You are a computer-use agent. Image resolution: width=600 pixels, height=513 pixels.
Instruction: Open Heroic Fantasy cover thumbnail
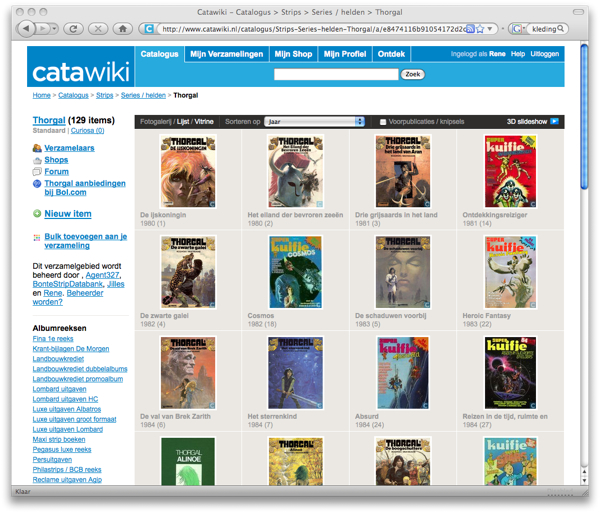[510, 272]
